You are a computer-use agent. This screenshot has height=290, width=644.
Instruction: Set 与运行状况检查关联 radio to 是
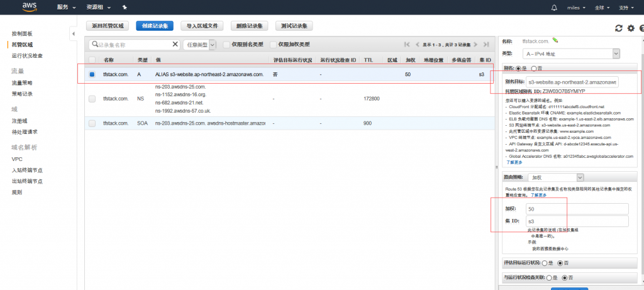(548, 277)
